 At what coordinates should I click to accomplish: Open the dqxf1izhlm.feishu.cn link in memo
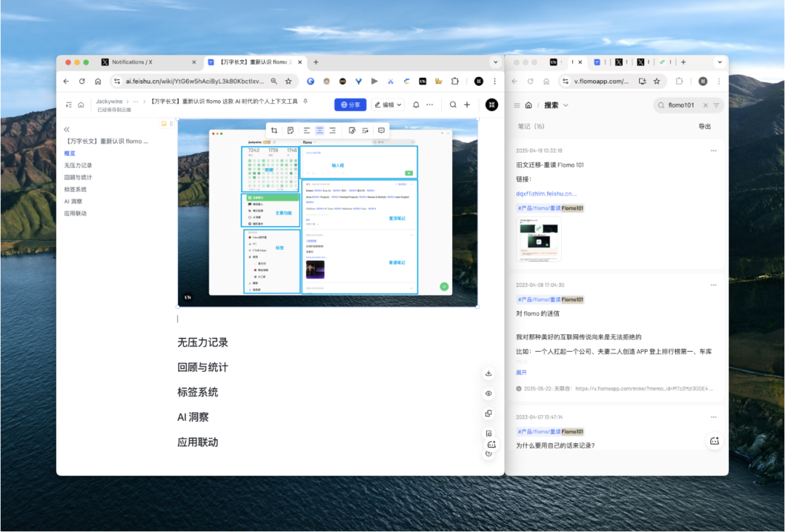(x=546, y=193)
